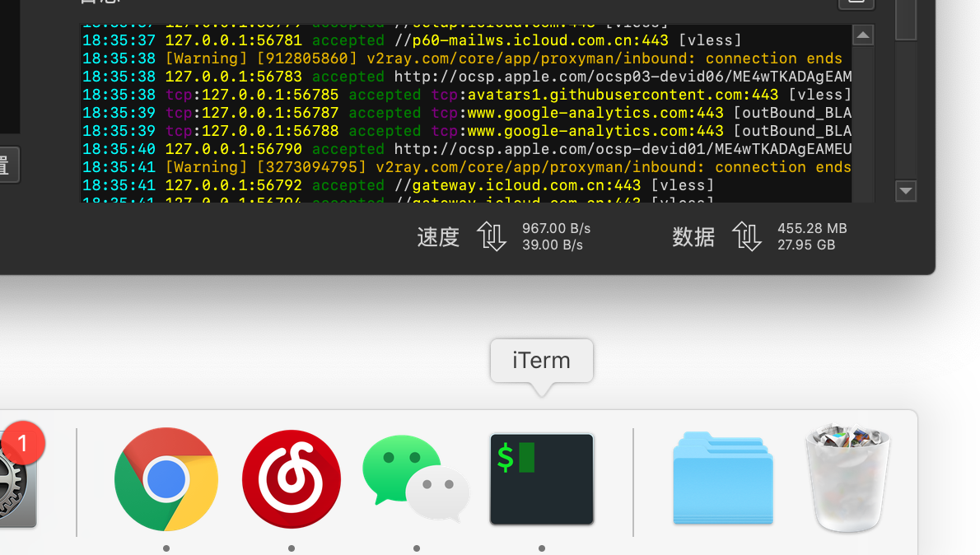Open NetEase Cloud Music in the Dock
Image resolution: width=980 pixels, height=555 pixels.
coord(291,479)
